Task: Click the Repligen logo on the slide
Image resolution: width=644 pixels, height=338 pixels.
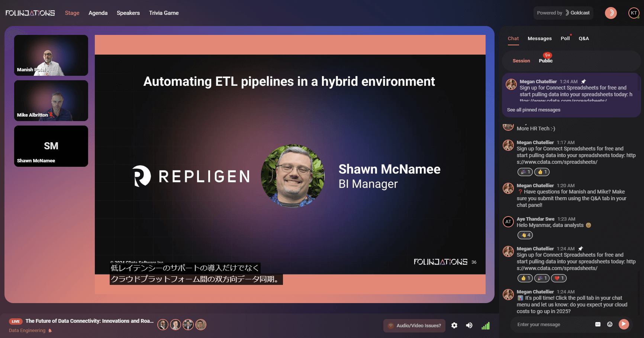Action: click(191, 176)
